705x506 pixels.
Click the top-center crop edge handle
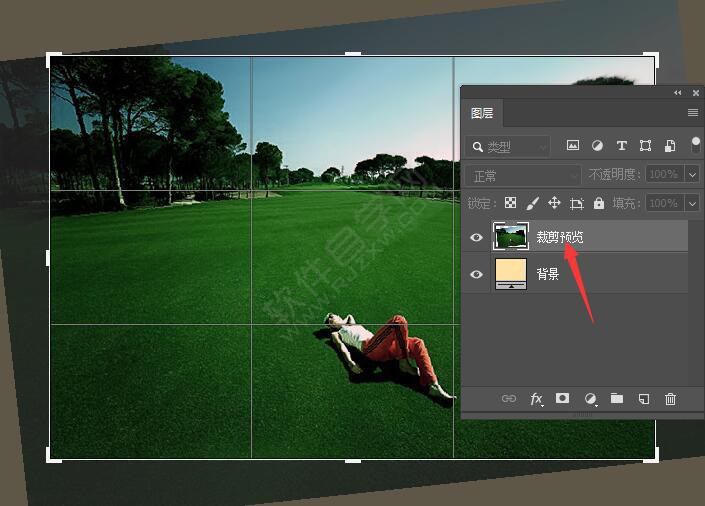pos(352,54)
